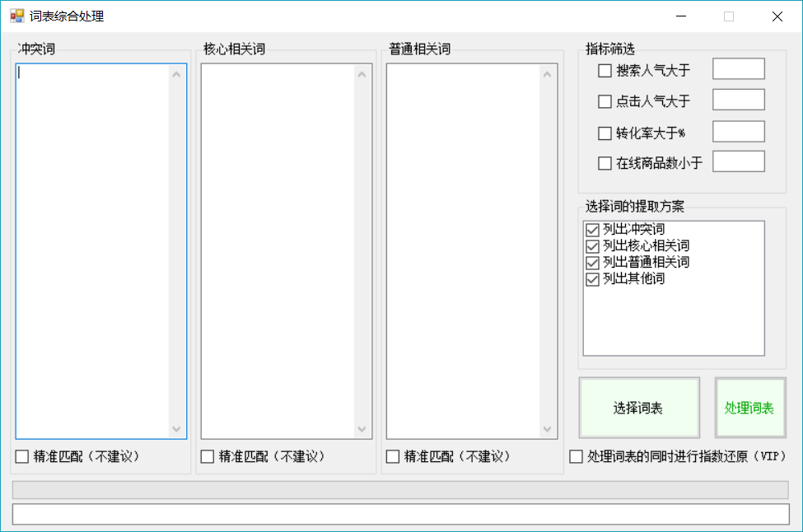
Task: Enable 转化率大于% filter checkbox
Action: [x=605, y=133]
